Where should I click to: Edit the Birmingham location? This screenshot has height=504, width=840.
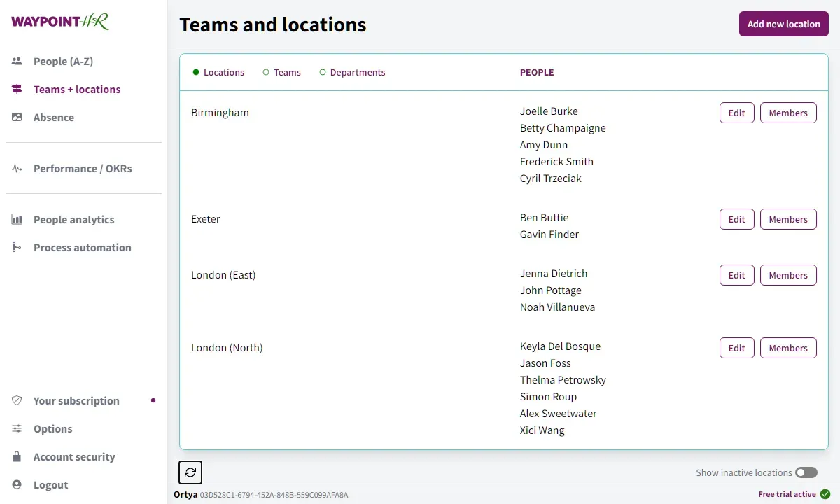coord(736,112)
